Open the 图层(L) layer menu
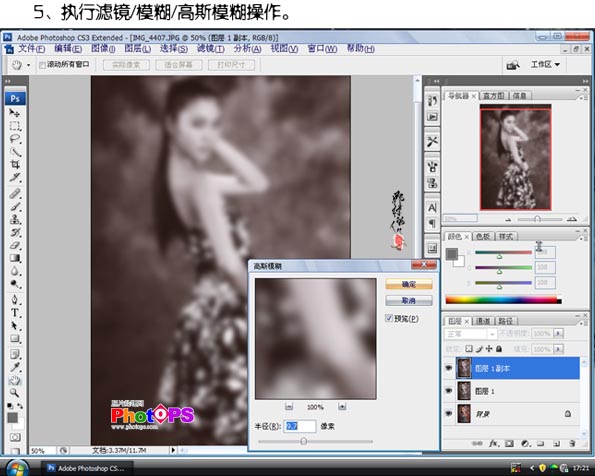This screenshot has width=595, height=476. click(137, 49)
